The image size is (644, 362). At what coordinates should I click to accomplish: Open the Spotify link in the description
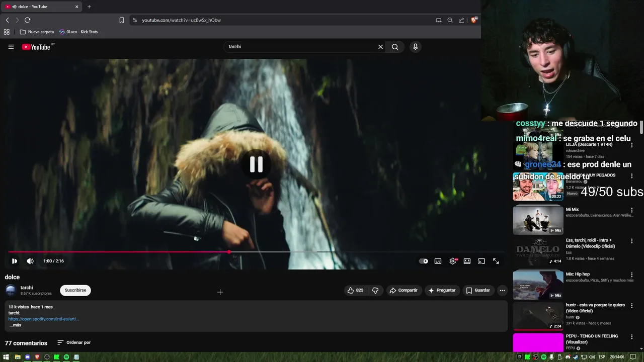pyautogui.click(x=44, y=319)
